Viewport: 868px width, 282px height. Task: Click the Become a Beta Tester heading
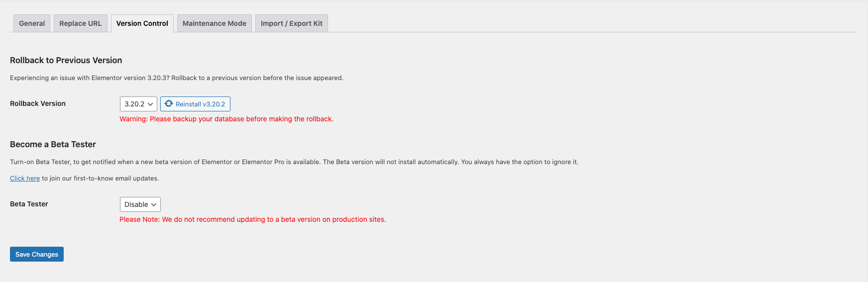53,144
